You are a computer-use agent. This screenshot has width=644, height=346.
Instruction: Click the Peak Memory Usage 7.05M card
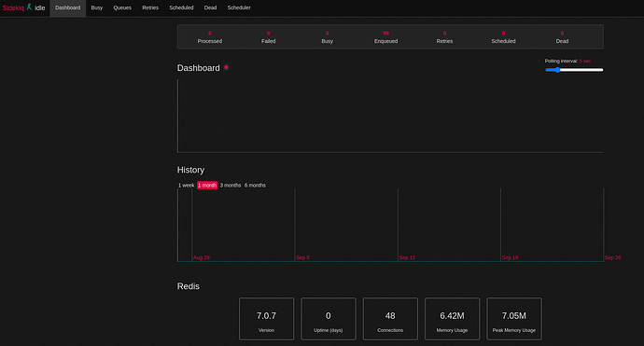[x=514, y=319]
